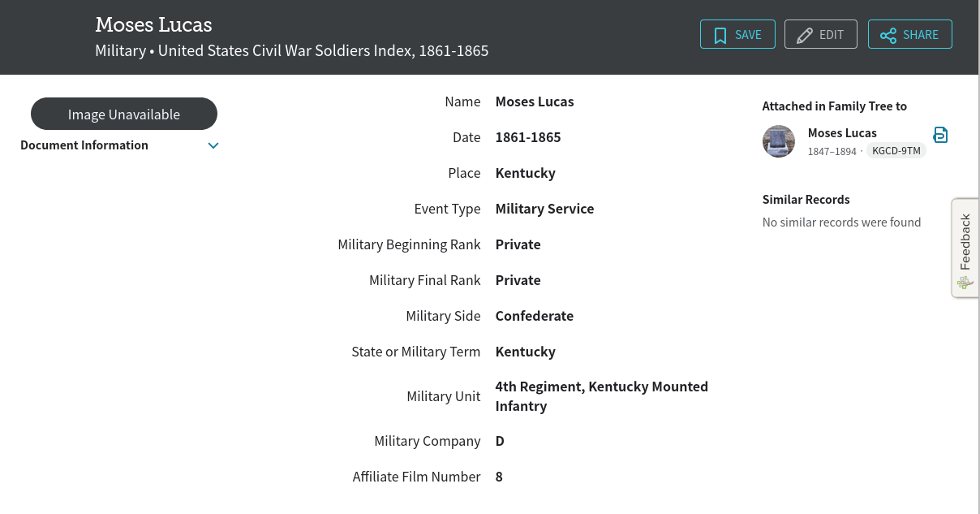Click the KGCD-9TM person ID chip
The image size is (980, 514).
click(896, 151)
